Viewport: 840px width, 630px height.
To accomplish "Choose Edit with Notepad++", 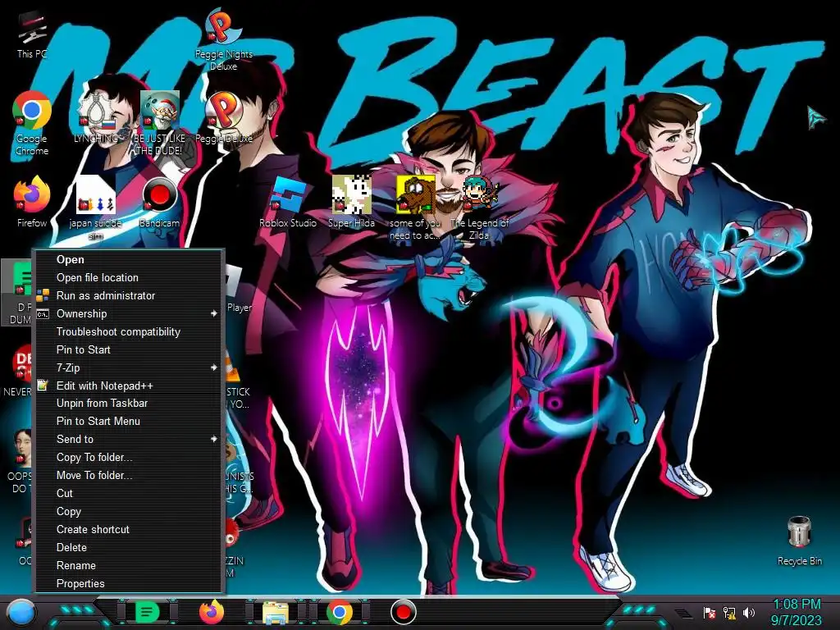I will (128, 386).
